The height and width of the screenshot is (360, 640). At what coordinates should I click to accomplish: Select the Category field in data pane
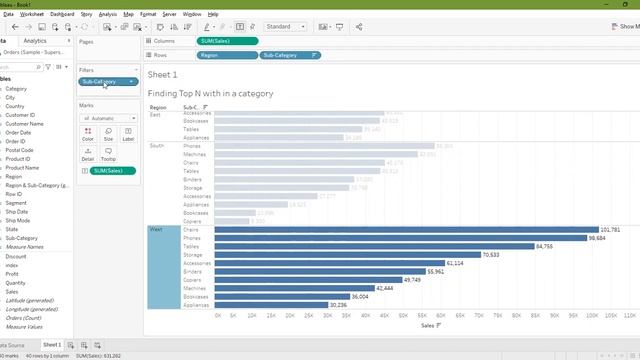coord(16,89)
